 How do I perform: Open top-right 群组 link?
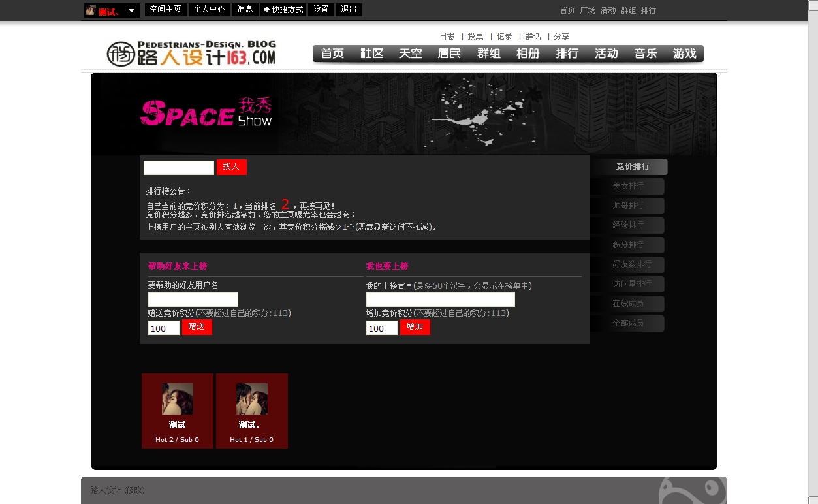(628, 10)
